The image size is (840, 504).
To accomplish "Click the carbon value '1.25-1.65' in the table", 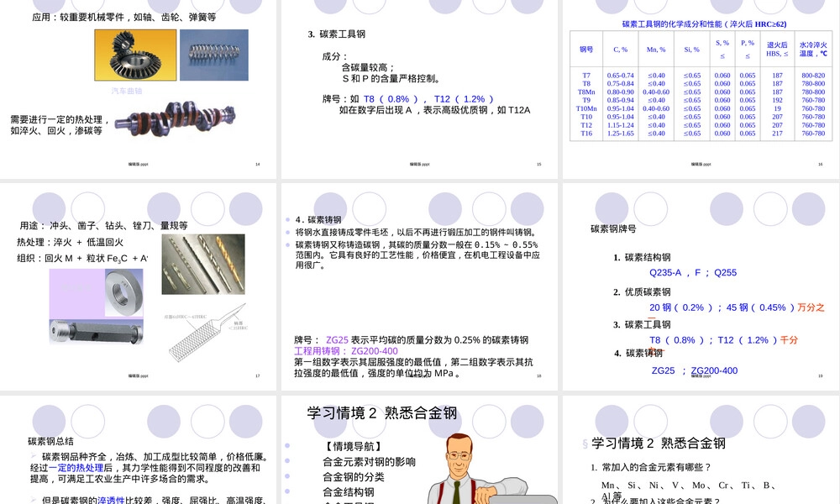I will coord(621,134).
